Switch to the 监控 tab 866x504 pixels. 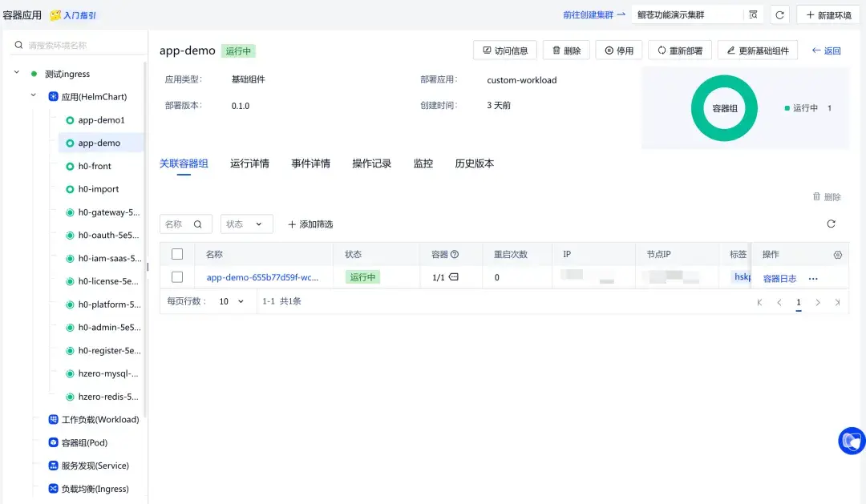point(423,163)
